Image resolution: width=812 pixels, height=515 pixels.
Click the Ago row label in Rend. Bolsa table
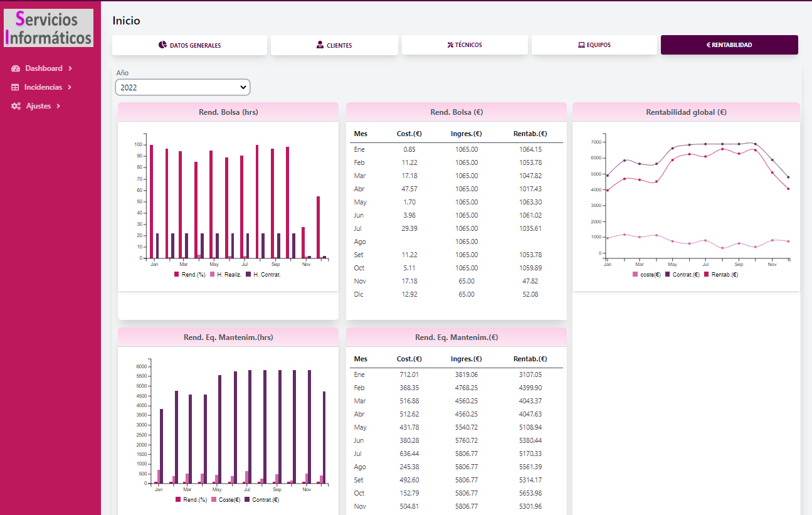(x=360, y=242)
